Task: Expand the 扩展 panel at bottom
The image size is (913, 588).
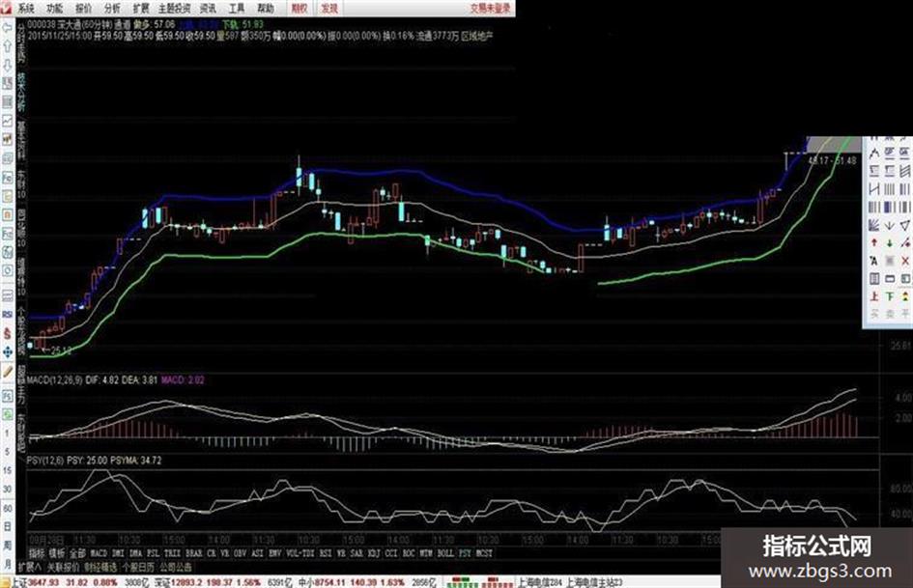Action: tap(29, 567)
